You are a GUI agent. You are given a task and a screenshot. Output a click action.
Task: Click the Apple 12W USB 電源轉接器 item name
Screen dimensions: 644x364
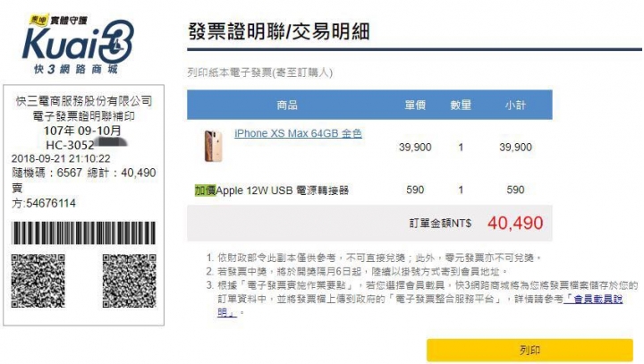coord(283,190)
